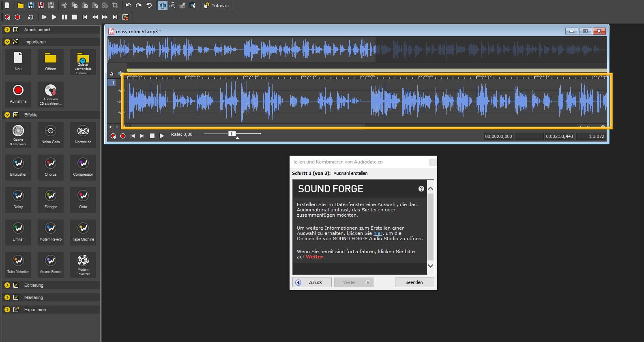
Task: Click the yellow open-folder toolbar icon
Action: click(x=20, y=6)
